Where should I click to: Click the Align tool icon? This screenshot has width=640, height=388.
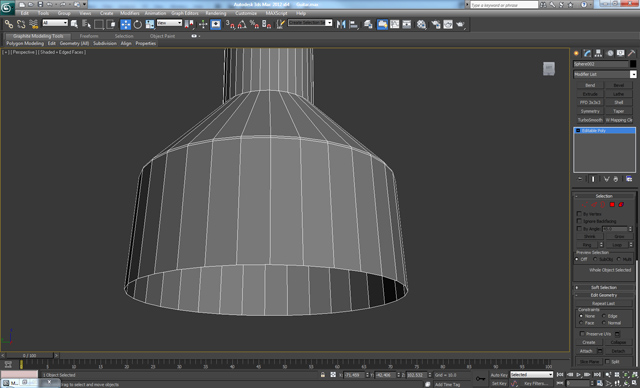[x=353, y=24]
